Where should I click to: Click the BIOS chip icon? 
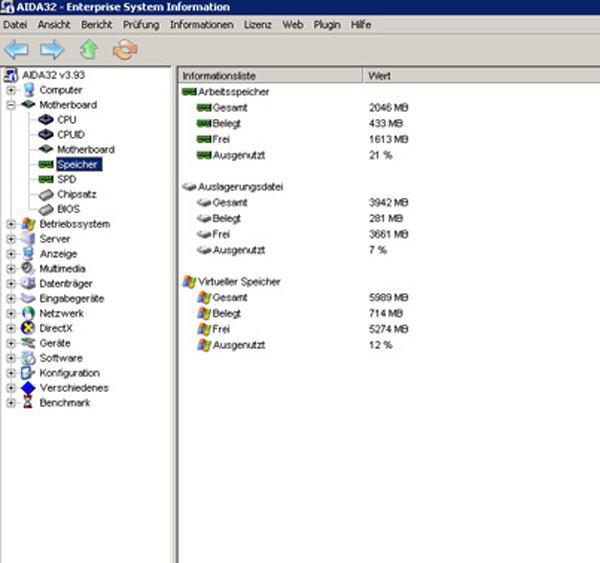[46, 209]
